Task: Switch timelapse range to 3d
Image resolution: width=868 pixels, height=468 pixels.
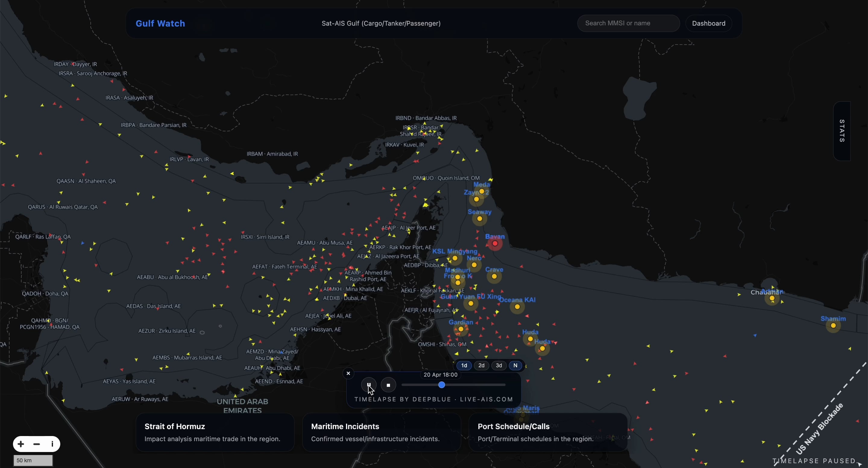Action: tap(499, 365)
